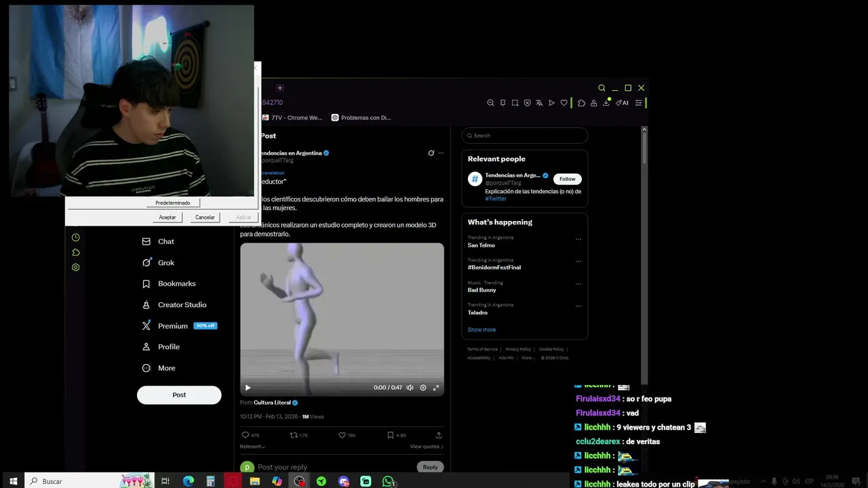Click the white Post button
868x488 pixels.
click(179, 395)
